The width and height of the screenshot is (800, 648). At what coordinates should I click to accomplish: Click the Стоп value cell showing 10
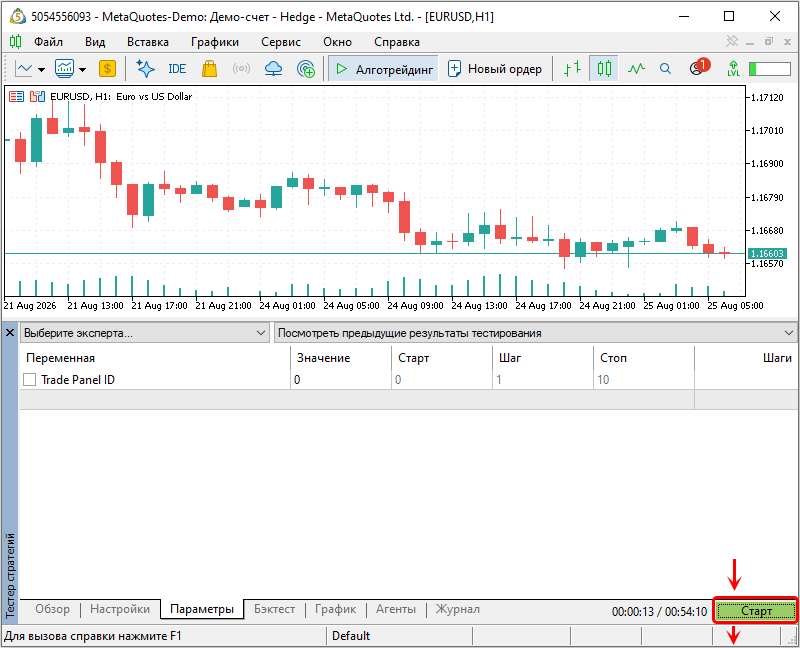(643, 380)
